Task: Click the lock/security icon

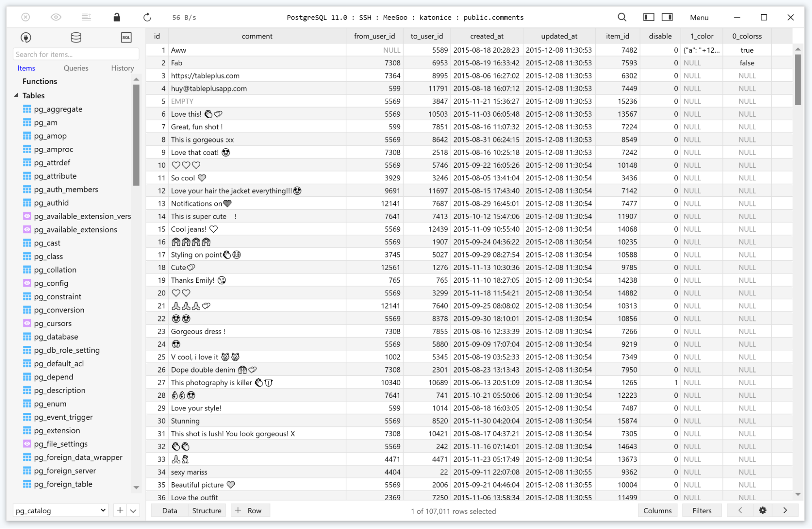Action: (117, 17)
